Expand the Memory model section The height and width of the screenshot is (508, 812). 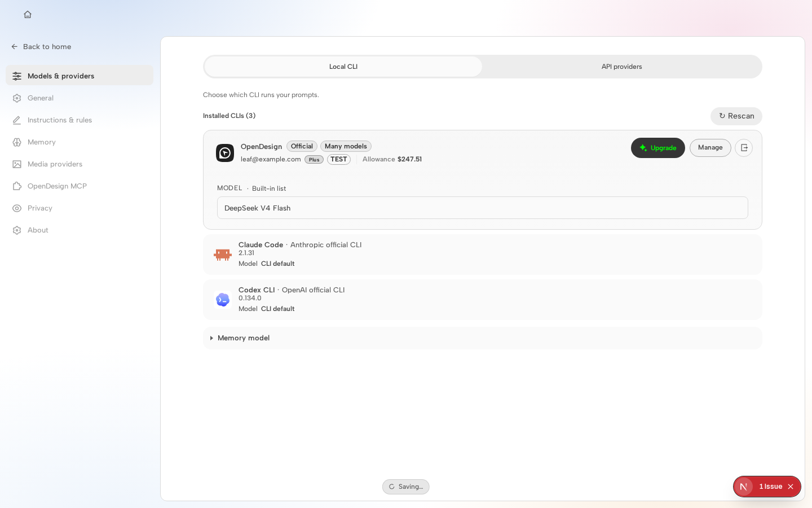483,338
